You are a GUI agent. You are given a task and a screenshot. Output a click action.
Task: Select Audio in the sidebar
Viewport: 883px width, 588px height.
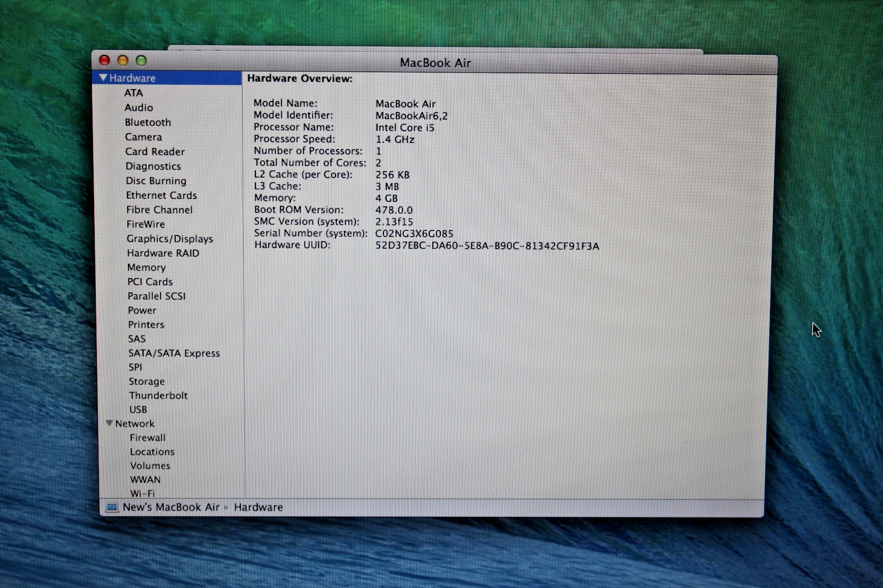click(139, 108)
